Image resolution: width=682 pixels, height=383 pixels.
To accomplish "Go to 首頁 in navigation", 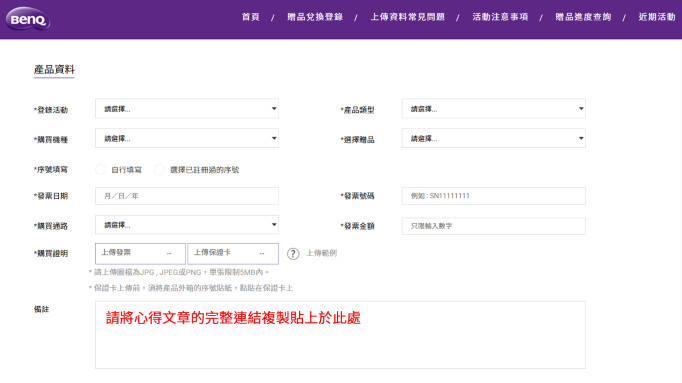I will pyautogui.click(x=251, y=17).
